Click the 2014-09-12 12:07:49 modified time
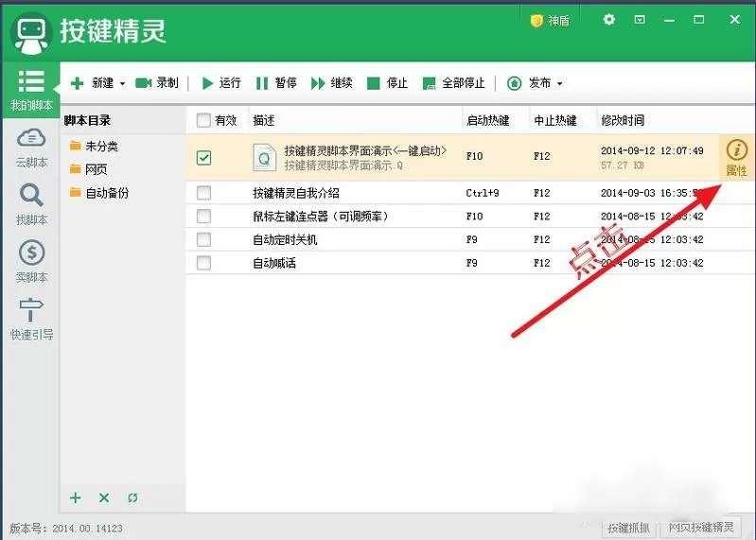756x540 pixels. 652,150
